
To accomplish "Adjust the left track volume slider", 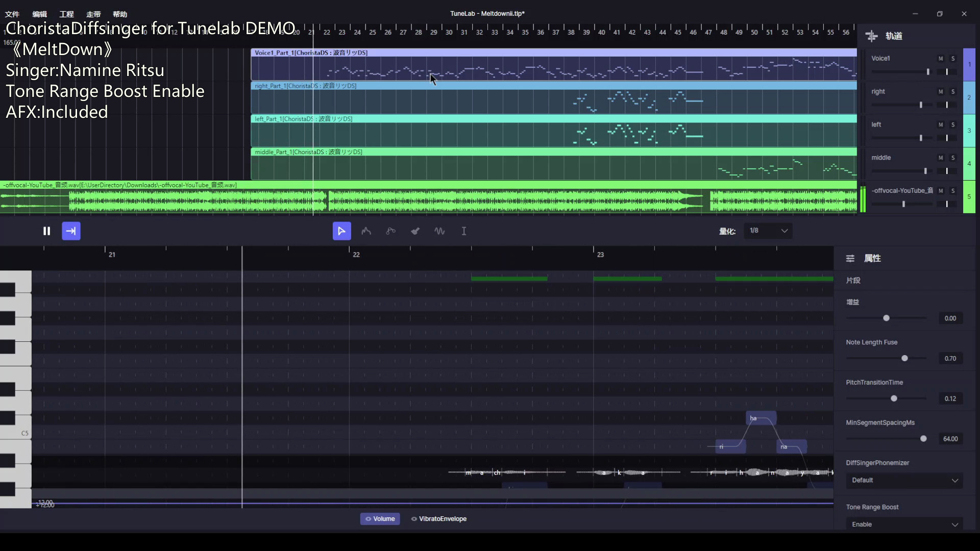I will coord(901,138).
